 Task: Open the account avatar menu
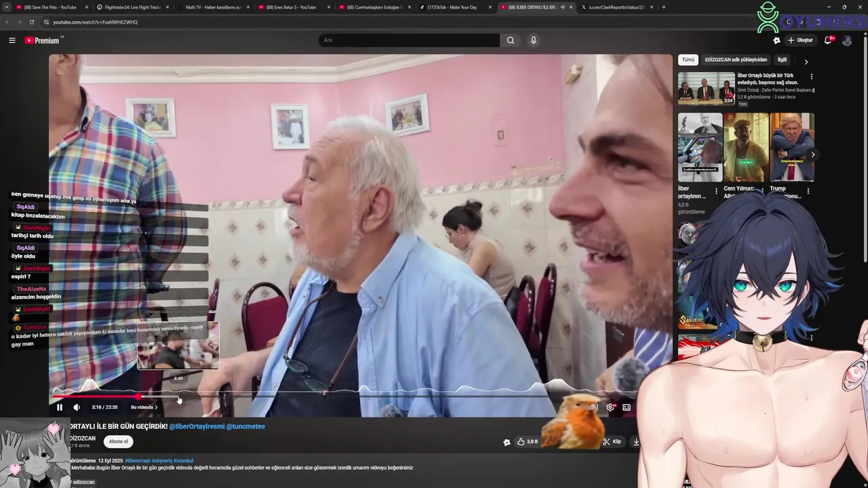click(x=847, y=40)
